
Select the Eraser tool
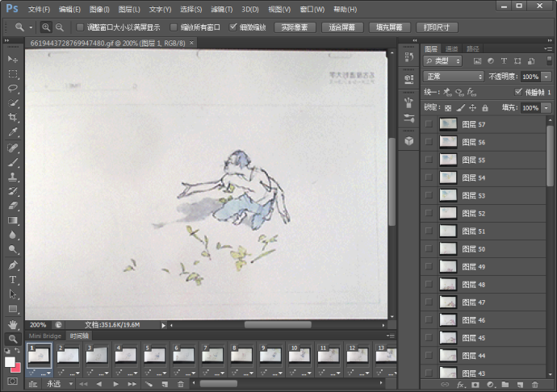pos(13,206)
